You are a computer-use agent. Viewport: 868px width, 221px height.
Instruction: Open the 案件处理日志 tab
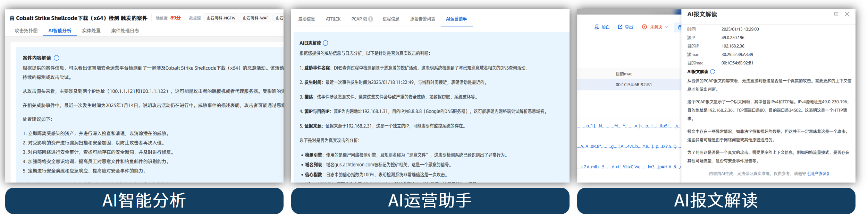tap(125, 30)
